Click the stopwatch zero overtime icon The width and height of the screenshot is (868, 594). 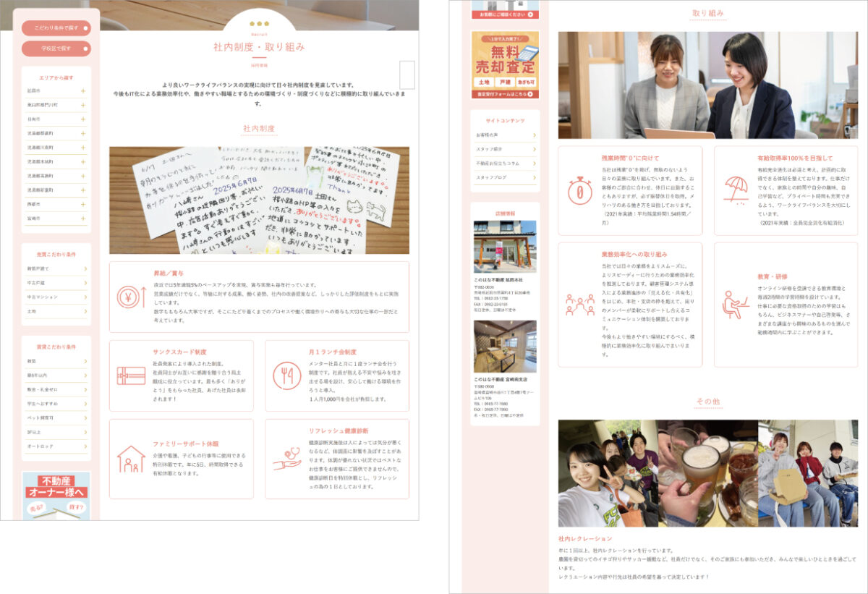coord(579,190)
